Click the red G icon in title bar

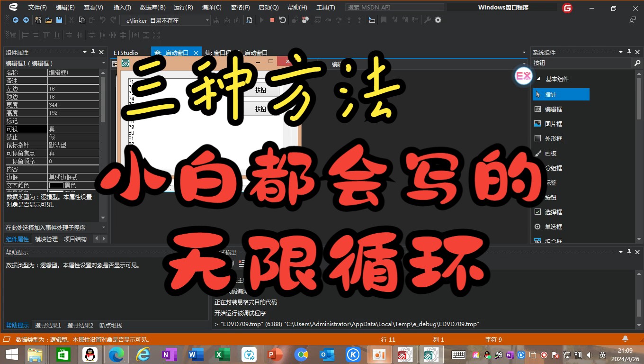tap(567, 8)
